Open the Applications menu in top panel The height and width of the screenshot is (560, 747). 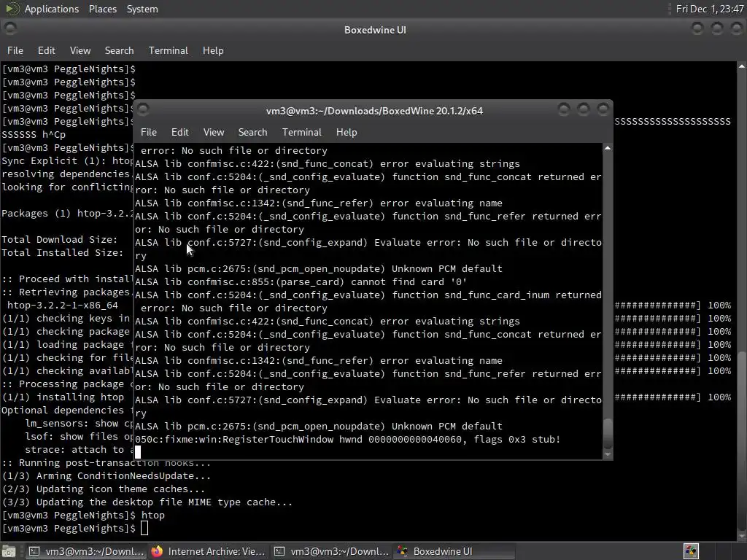[52, 9]
